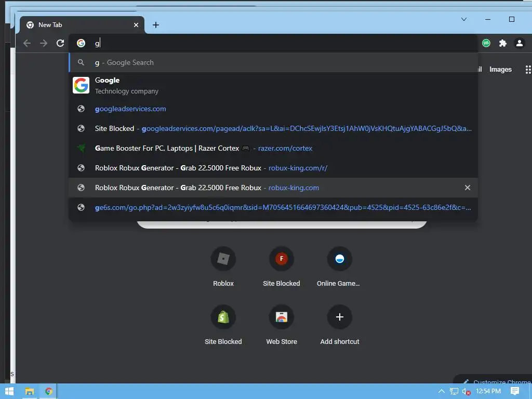Click the Add shortcut plus tile

click(x=339, y=325)
